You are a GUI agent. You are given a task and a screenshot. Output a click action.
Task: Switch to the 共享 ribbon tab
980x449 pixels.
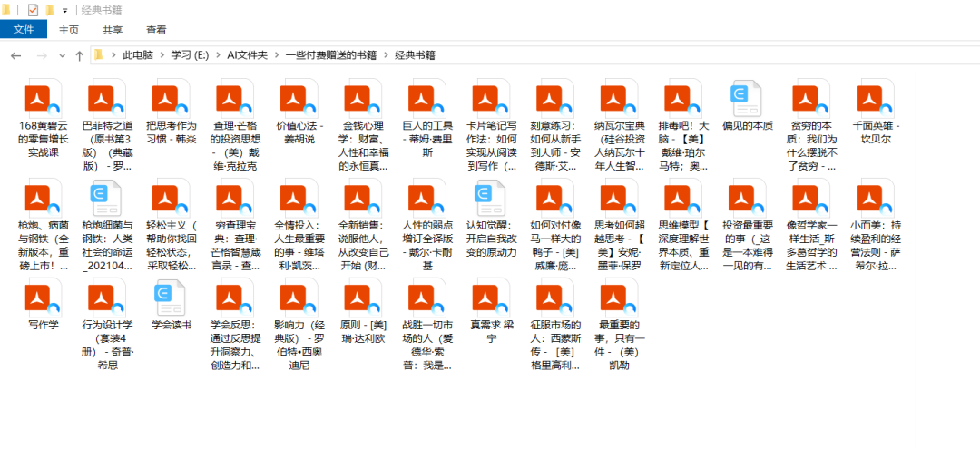(113, 29)
